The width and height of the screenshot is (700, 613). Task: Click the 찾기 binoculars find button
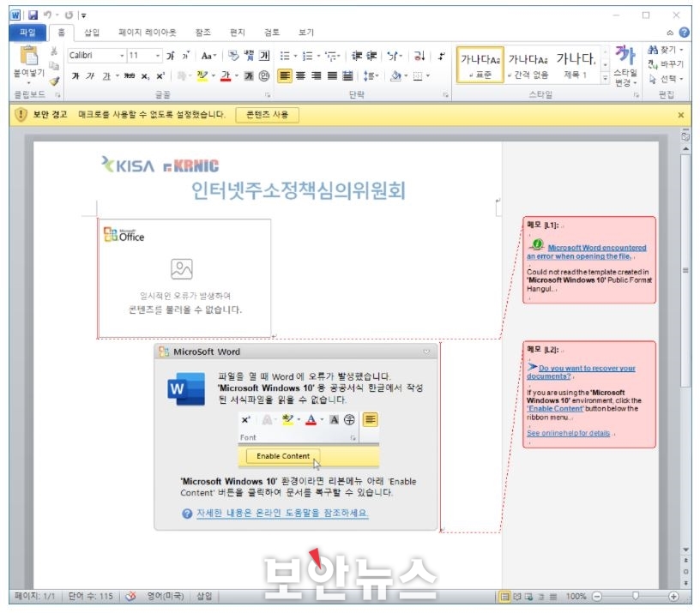click(x=665, y=50)
